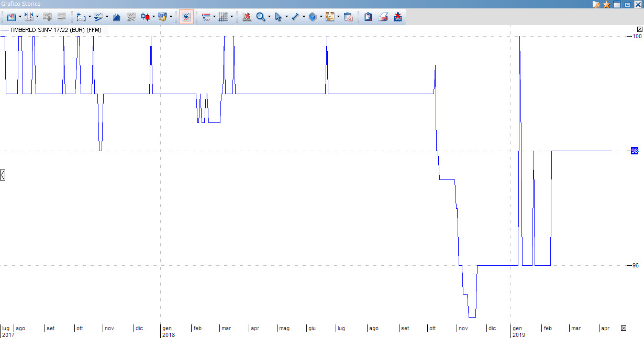Click the X box at chart top-right corner
The image size is (644, 338).
tap(639, 29)
